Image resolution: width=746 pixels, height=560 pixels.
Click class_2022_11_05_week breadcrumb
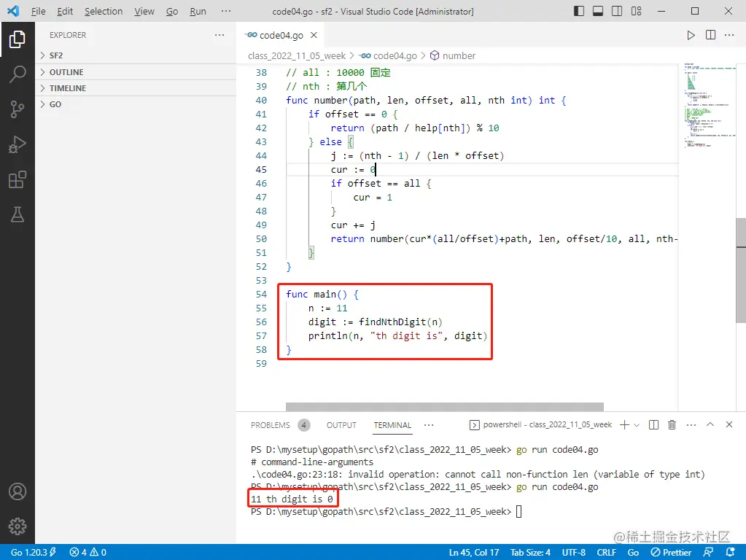tap(296, 55)
